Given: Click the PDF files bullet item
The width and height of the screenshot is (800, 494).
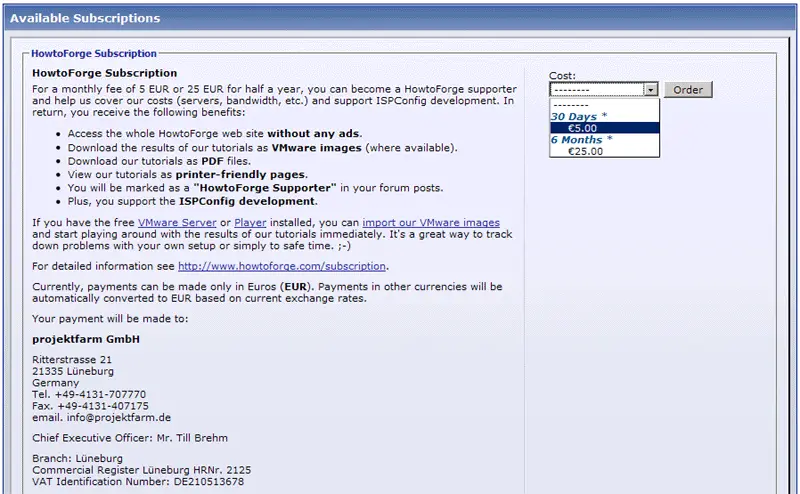Looking at the screenshot, I should pyautogui.click(x=159, y=161).
